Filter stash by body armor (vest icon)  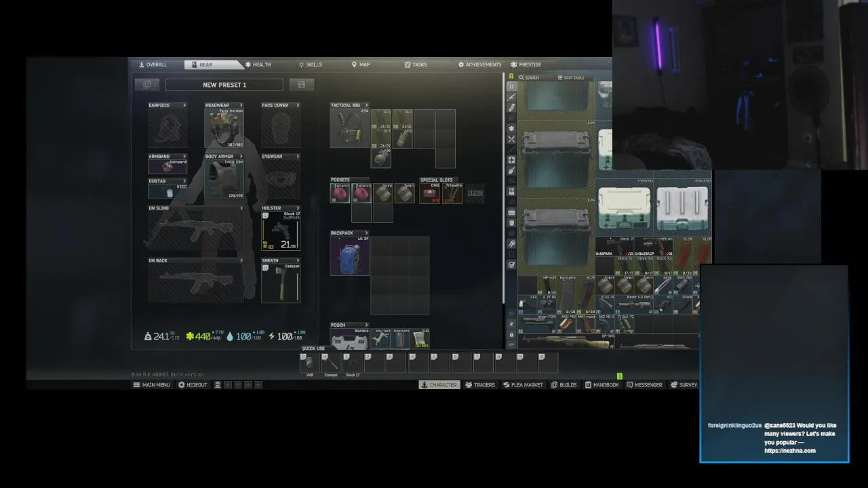point(511,191)
